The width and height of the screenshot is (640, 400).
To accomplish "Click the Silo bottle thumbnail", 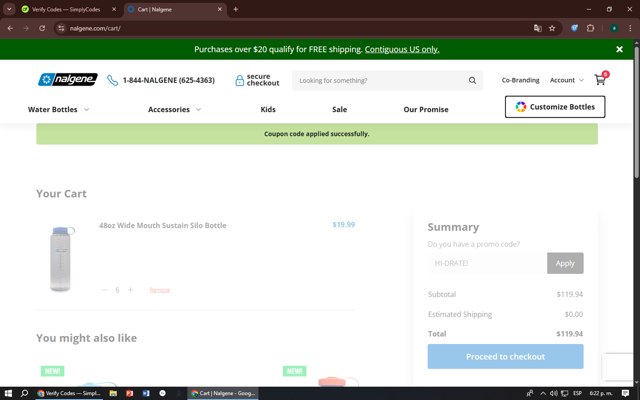I will [61, 259].
